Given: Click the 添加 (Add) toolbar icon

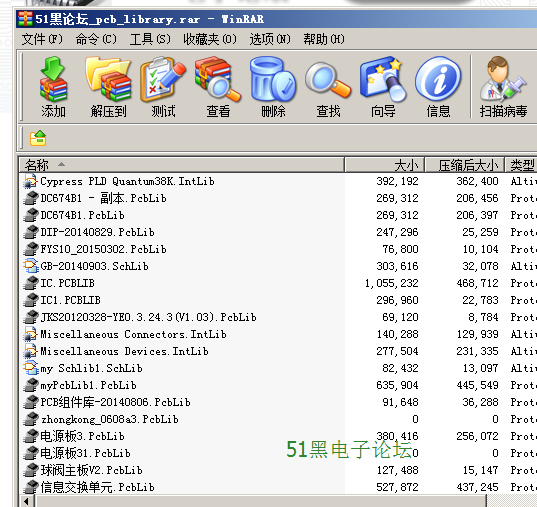Looking at the screenshot, I should [53, 79].
